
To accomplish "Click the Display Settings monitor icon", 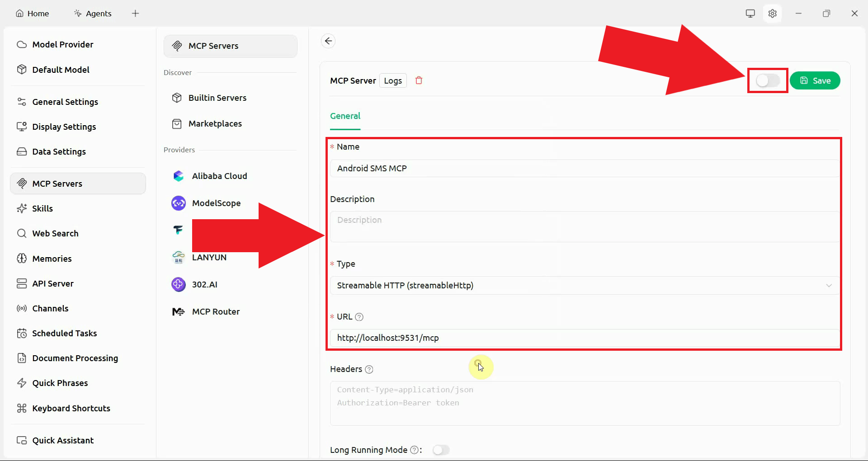I will [22, 127].
